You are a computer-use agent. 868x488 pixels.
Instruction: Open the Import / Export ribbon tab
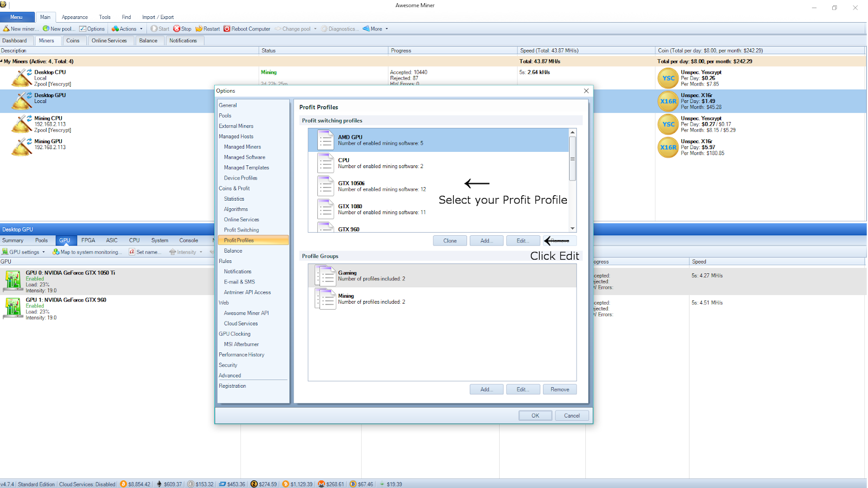[x=158, y=17]
